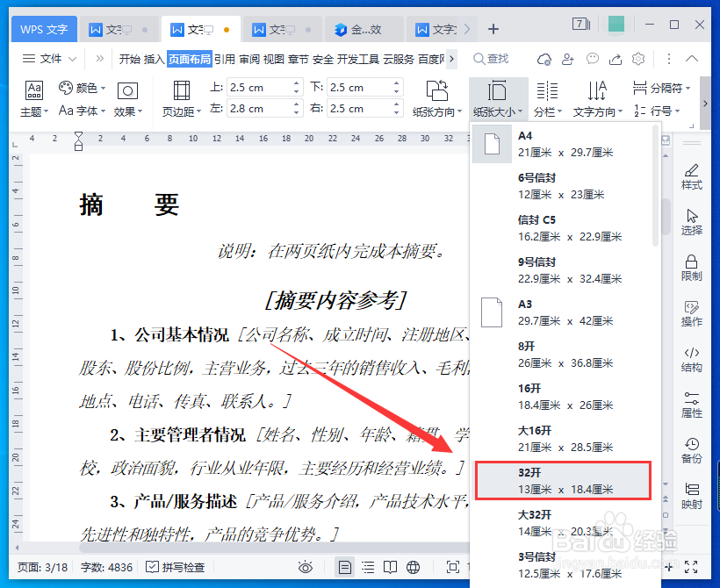This screenshot has width=720, height=588.
Task: Toggle 拼写检查 spell check in status bar
Action: point(175,567)
